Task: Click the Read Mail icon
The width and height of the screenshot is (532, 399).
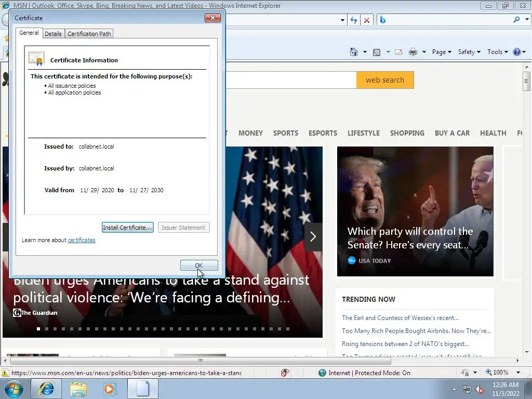Action: [398, 52]
